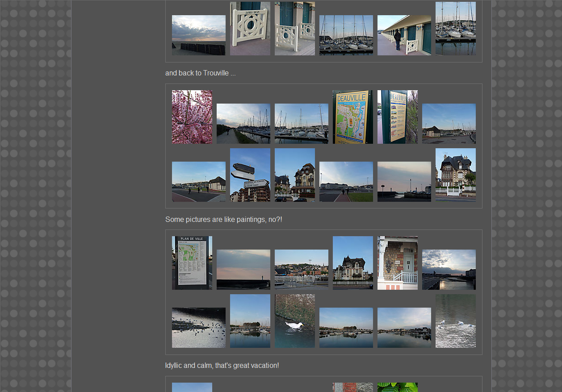Screen dimensions: 562x392
Task: View the white door and porch photo
Action: coord(397,263)
